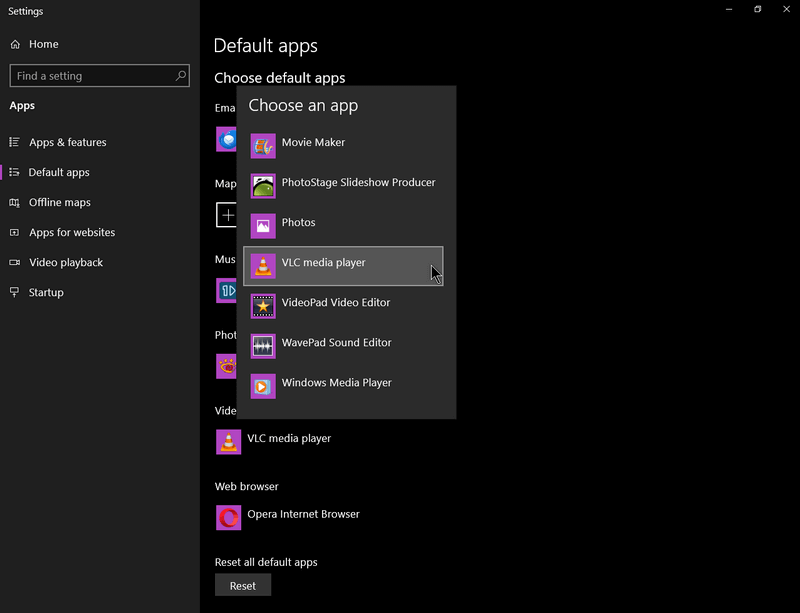
Task: Click the 'Web browser' label
Action: [x=246, y=486]
